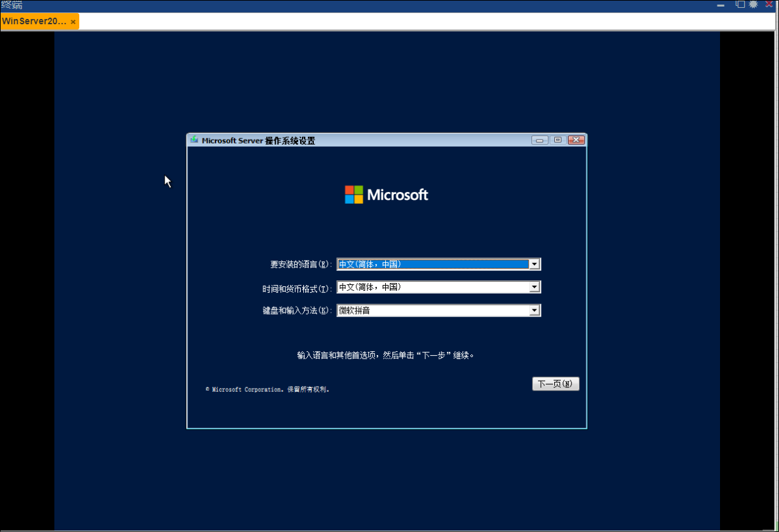
Task: Click the 键盘和输入方法(K) label
Action: [297, 311]
